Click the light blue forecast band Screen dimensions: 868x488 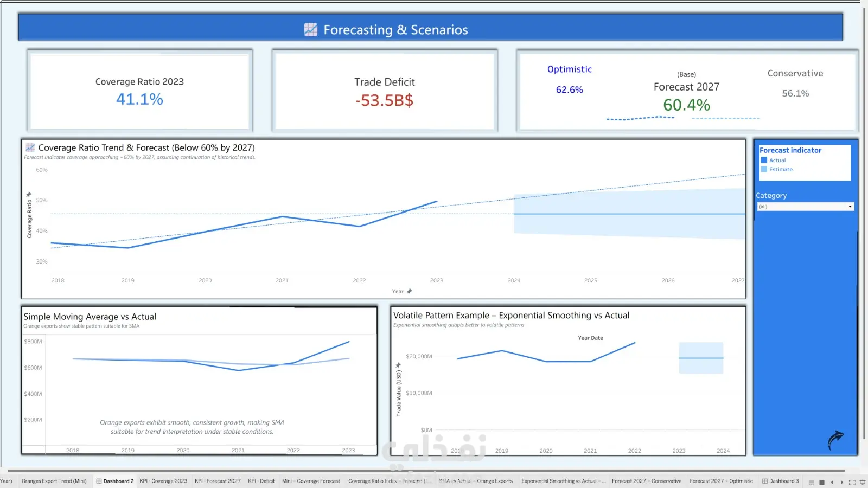point(629,214)
